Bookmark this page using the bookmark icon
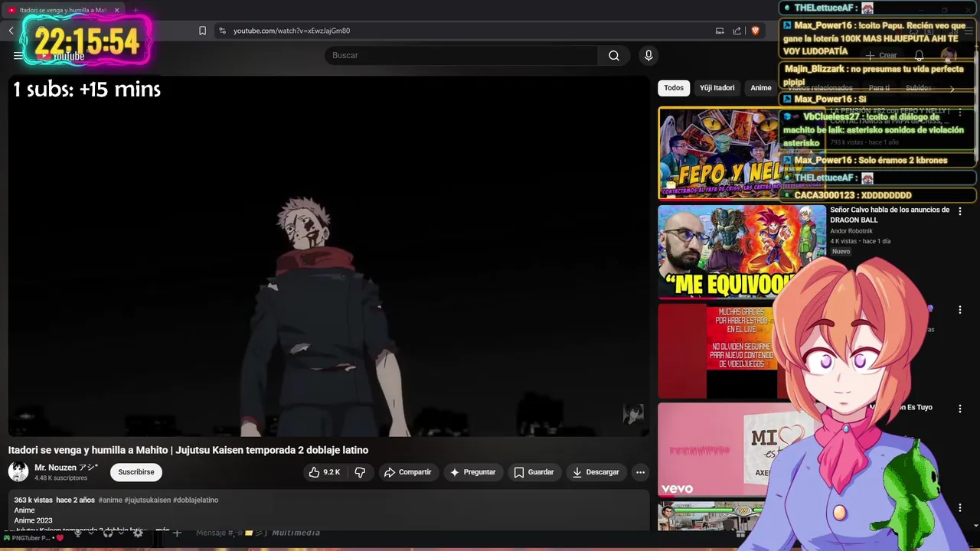Screen dimensions: 980x551 coord(202,31)
